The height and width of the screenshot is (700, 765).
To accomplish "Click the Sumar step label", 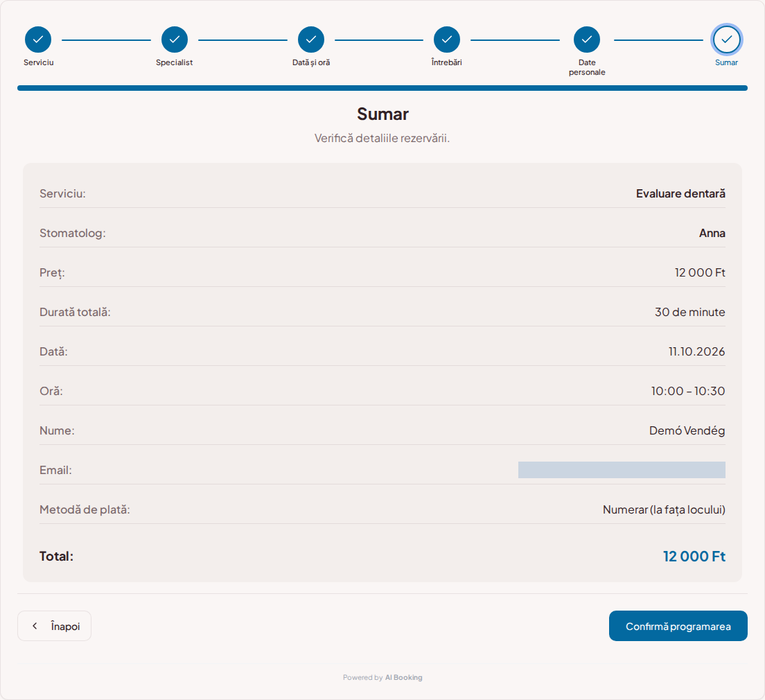I will (x=726, y=62).
